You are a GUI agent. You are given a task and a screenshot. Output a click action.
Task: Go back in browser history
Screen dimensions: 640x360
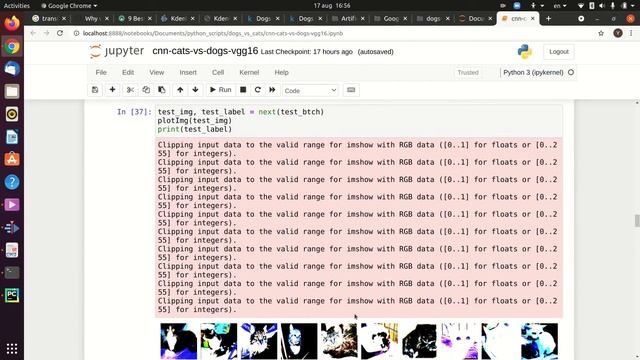(x=33, y=33)
